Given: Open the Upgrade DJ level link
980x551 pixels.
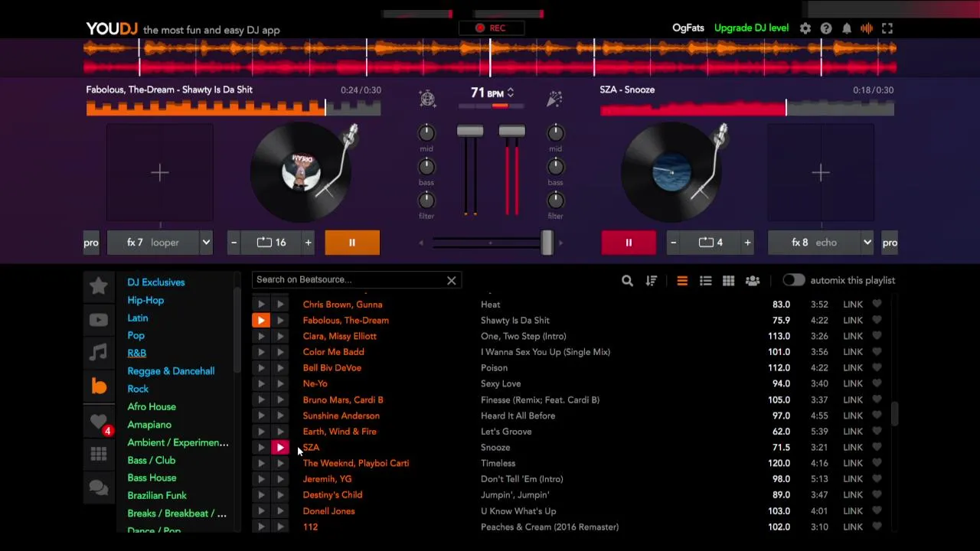Looking at the screenshot, I should [x=751, y=28].
